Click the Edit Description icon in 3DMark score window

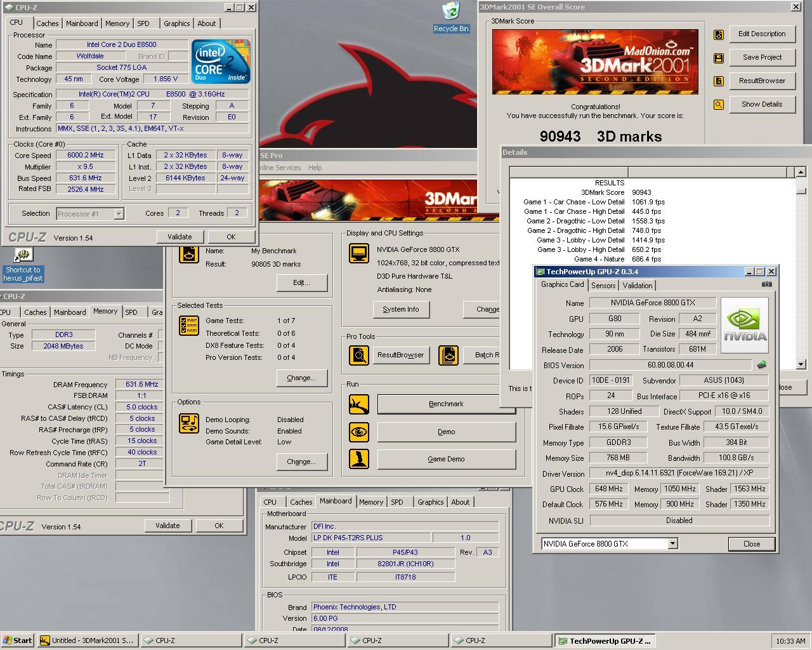pos(719,35)
